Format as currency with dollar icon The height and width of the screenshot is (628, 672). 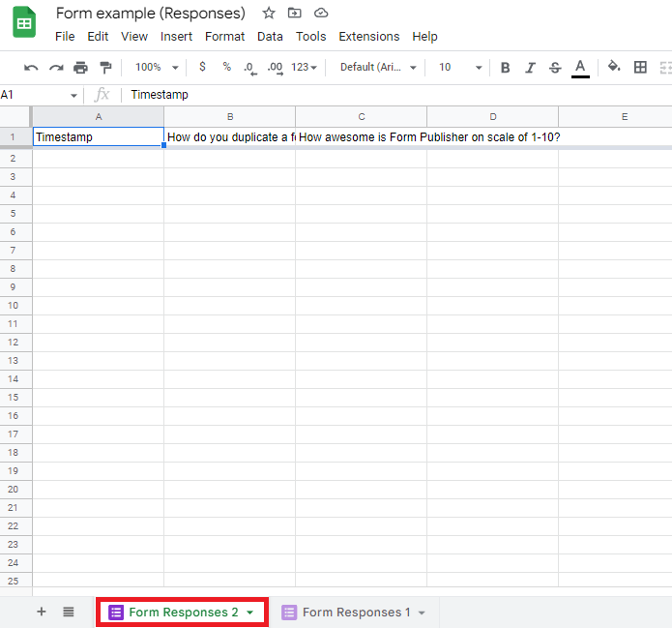tap(202, 67)
